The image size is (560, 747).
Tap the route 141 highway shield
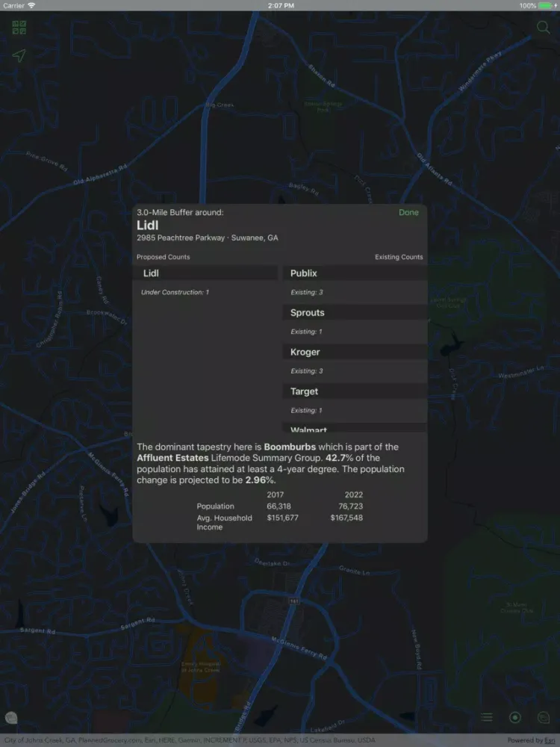[x=293, y=601]
